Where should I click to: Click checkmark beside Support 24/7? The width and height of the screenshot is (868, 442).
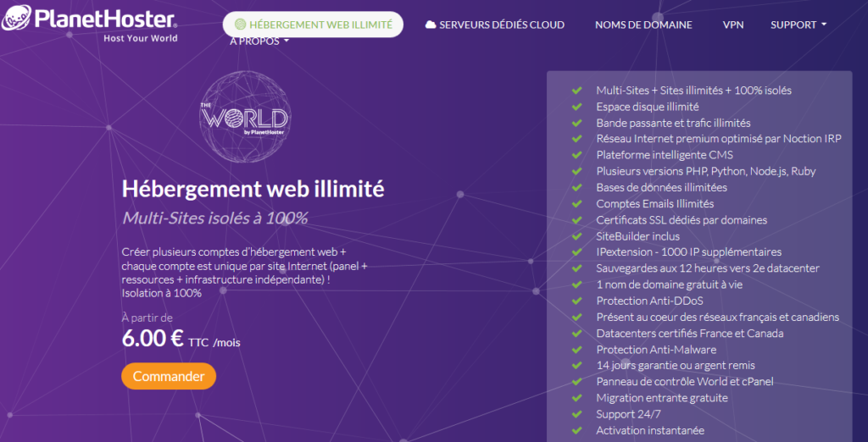click(576, 414)
